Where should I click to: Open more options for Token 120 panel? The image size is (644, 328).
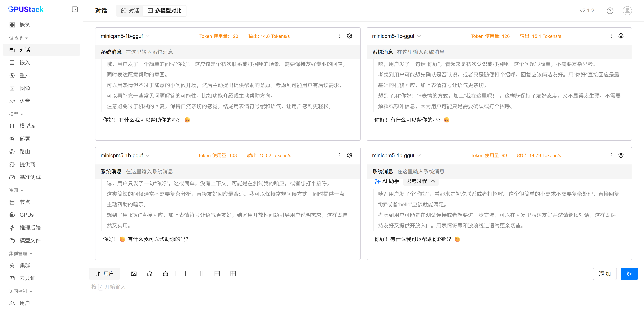tap(339, 36)
